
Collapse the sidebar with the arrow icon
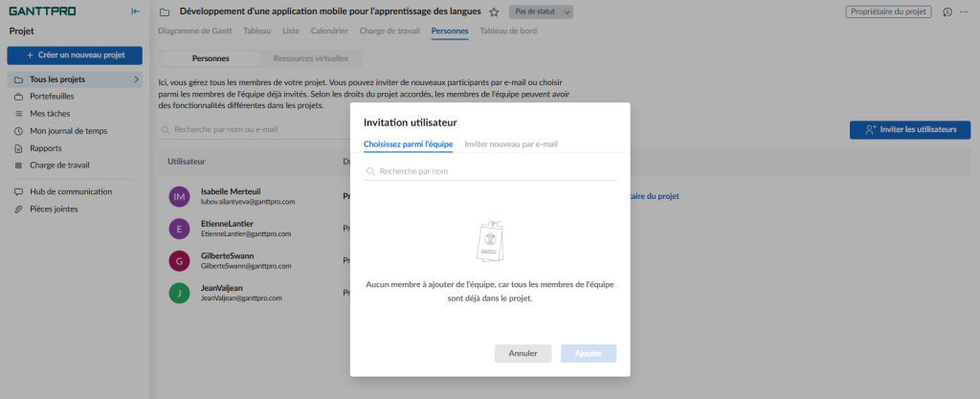(135, 11)
